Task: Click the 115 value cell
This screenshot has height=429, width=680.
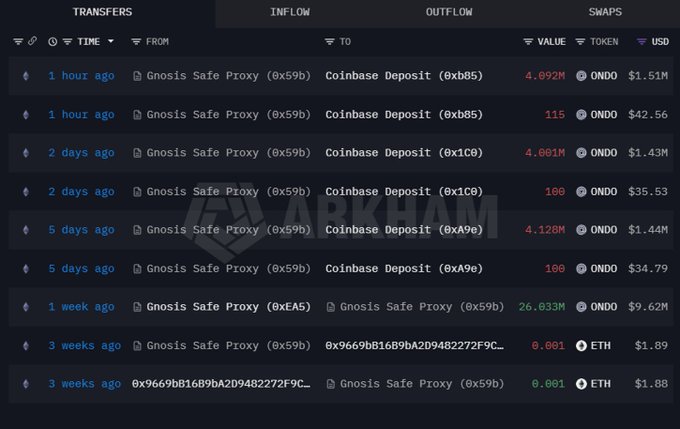Action: [x=555, y=115]
